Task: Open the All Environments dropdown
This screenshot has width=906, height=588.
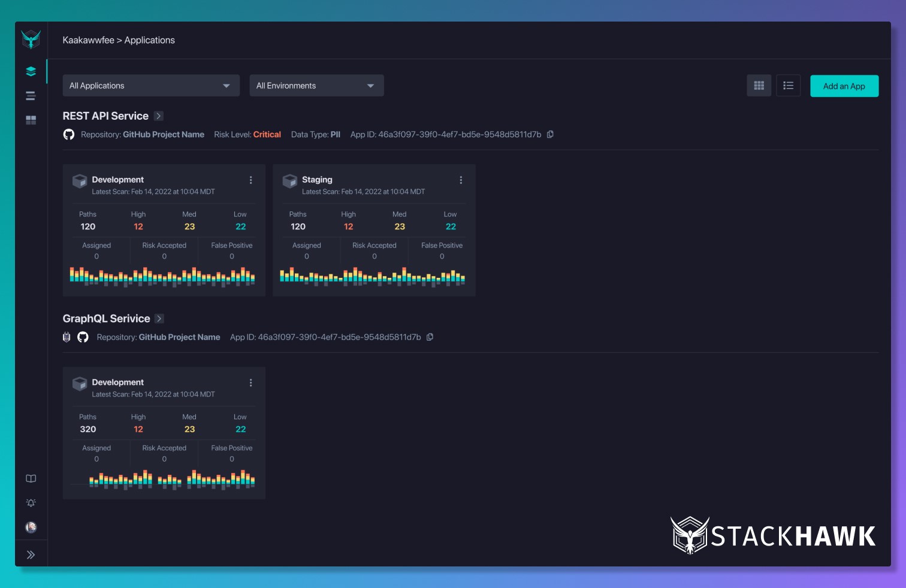Action: coord(316,86)
